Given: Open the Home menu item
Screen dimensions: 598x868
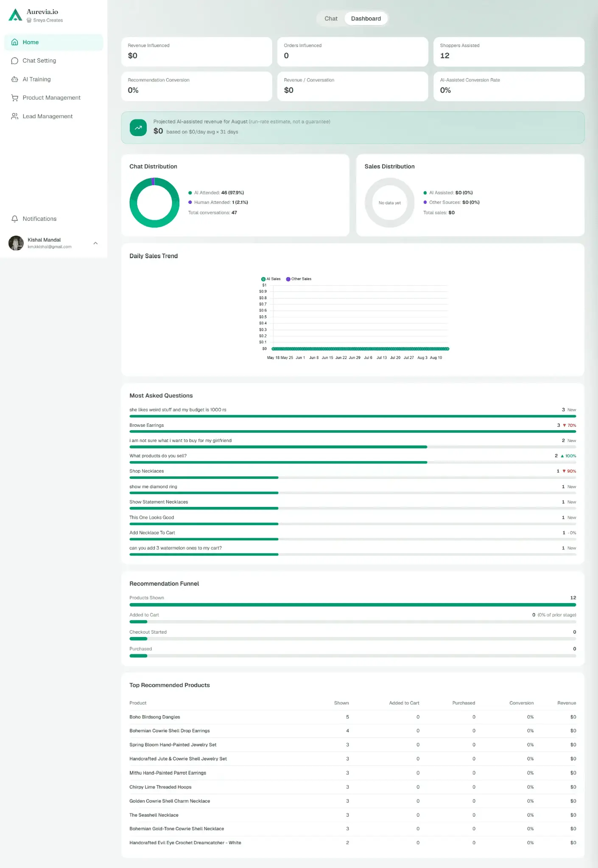Looking at the screenshot, I should (x=53, y=42).
